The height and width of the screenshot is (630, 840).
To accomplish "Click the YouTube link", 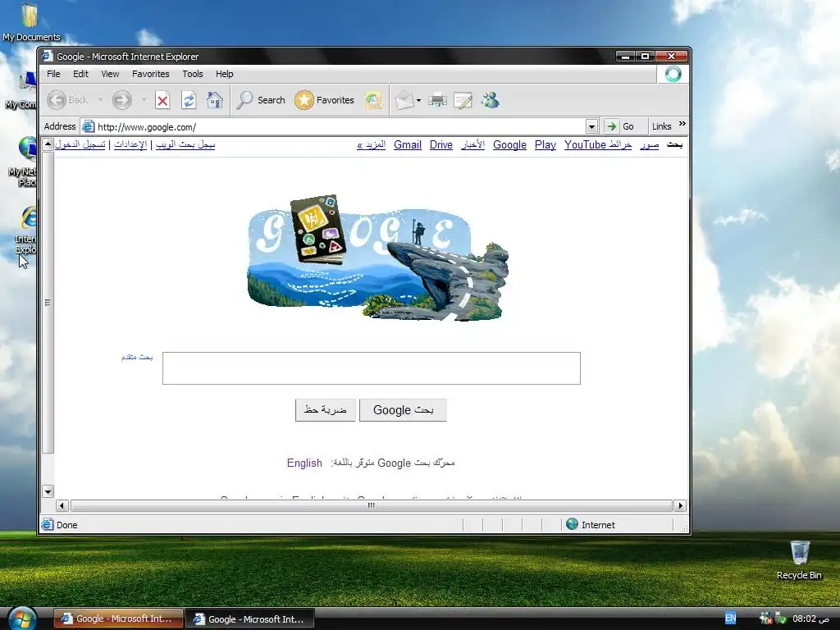I will pyautogui.click(x=585, y=144).
